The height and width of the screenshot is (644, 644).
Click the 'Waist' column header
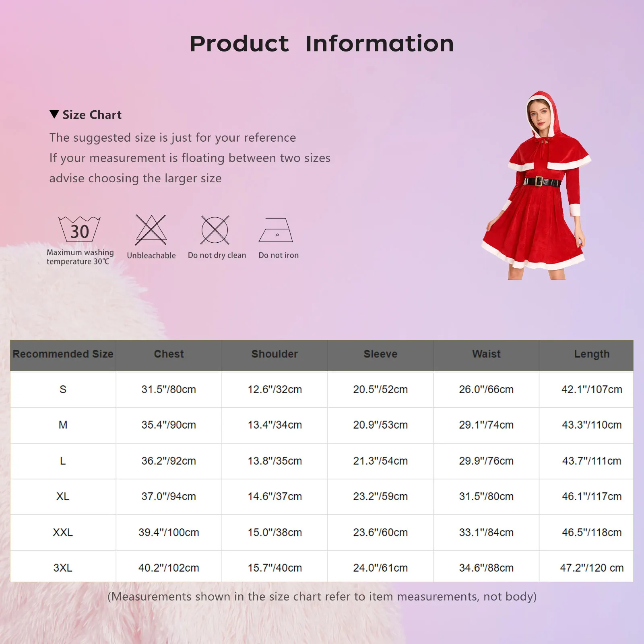[486, 354]
